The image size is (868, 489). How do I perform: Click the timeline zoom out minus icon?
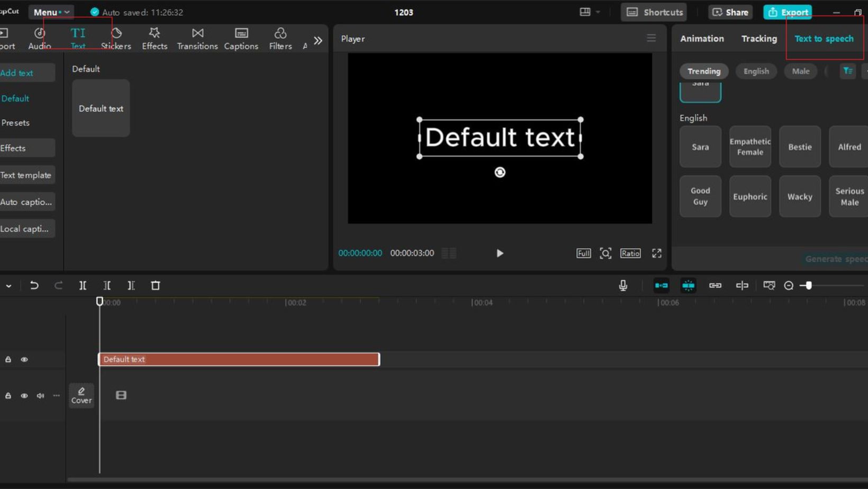click(789, 286)
